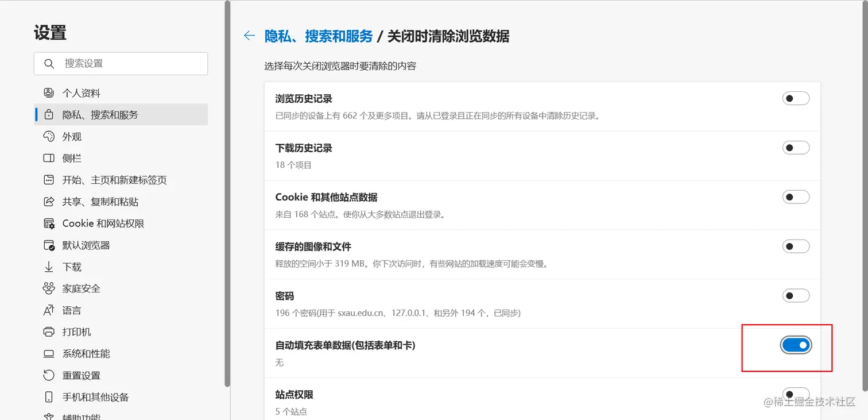
Task: Click the 设置 header title
Action: click(x=50, y=32)
